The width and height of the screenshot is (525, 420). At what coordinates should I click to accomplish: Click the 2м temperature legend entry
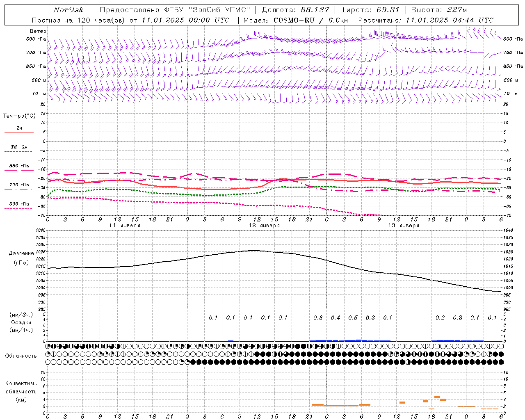(x=19, y=128)
